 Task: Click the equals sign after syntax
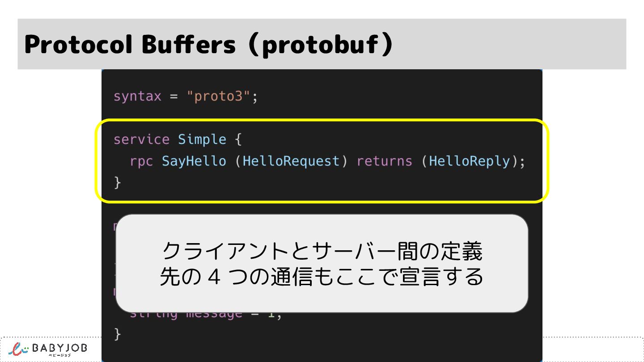[174, 96]
